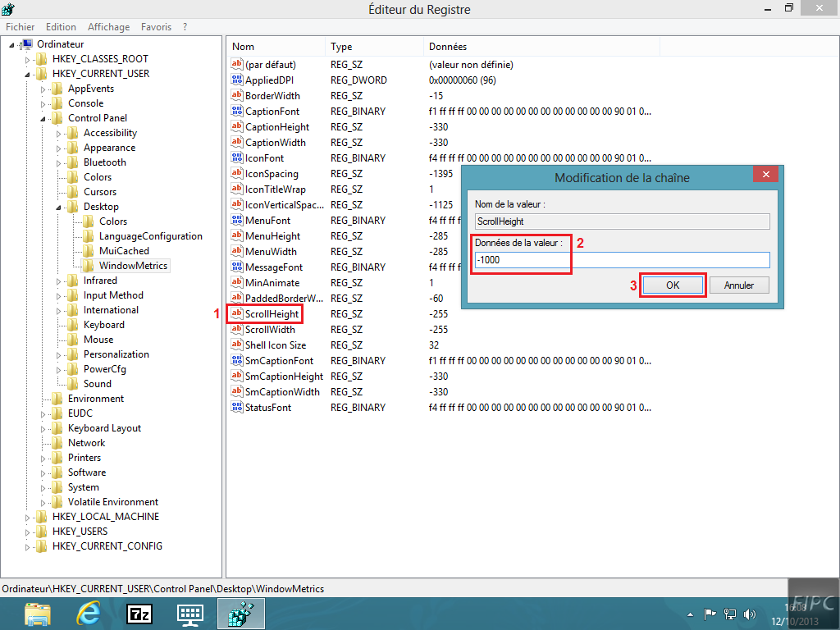This screenshot has width=840, height=630.
Task: Expand the Personalization key arrow
Action: click(x=59, y=355)
